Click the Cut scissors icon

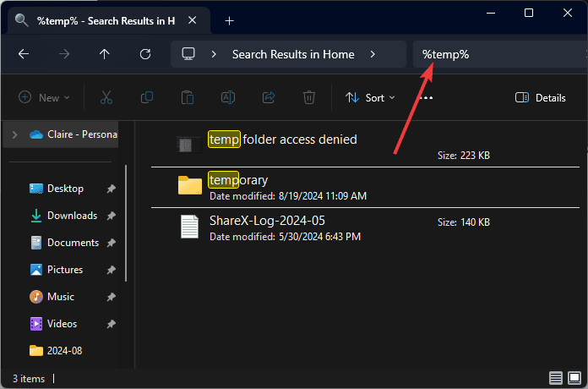click(x=106, y=97)
